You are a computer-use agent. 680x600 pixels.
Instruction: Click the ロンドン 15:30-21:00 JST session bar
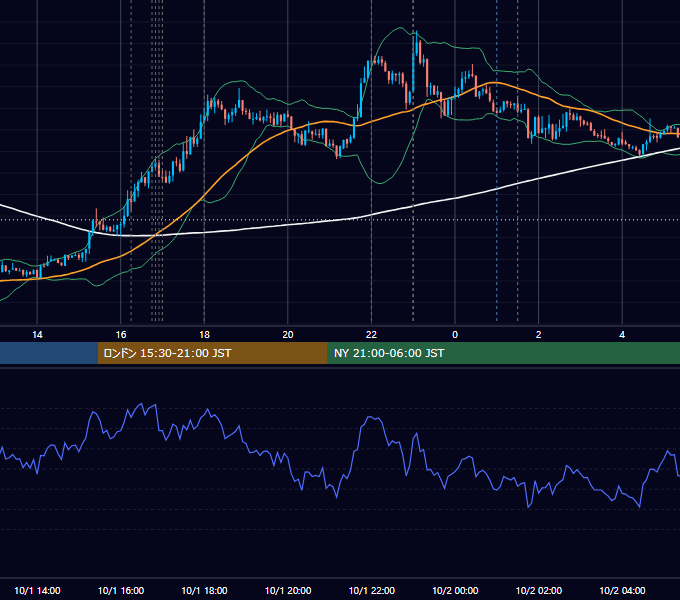tap(212, 353)
